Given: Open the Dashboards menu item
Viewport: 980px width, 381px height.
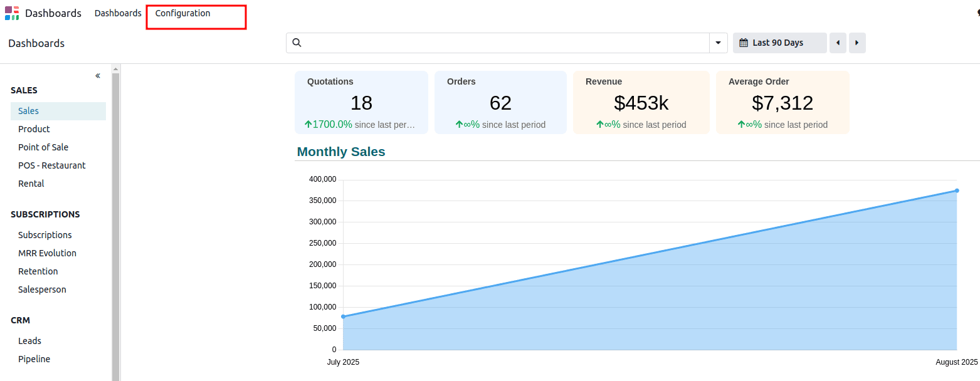Looking at the screenshot, I should tap(118, 13).
